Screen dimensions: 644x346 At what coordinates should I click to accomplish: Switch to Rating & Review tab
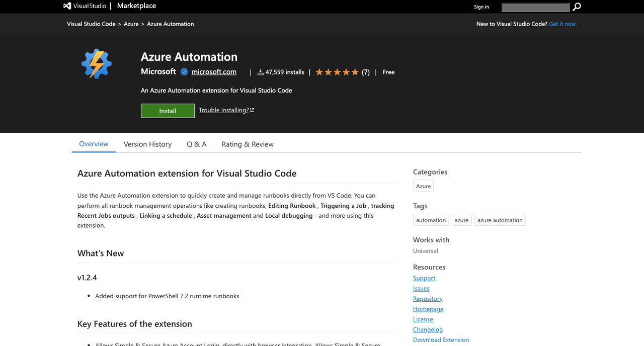[x=248, y=144]
